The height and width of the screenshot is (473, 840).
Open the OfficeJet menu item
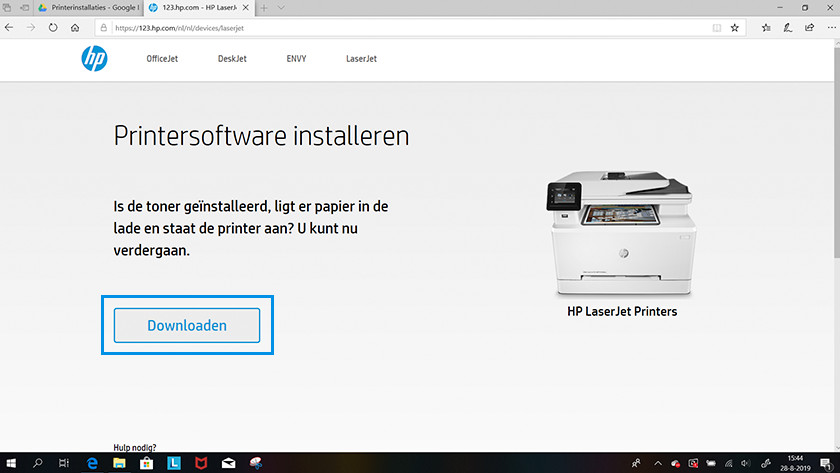click(163, 59)
